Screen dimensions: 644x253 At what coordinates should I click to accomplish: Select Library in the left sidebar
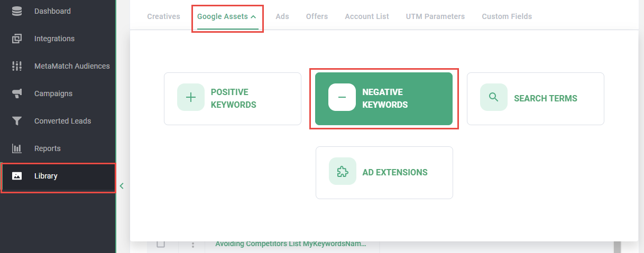point(46,176)
